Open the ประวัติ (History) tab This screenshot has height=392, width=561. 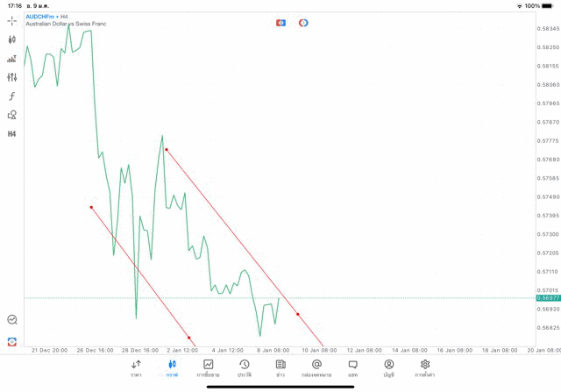(244, 367)
